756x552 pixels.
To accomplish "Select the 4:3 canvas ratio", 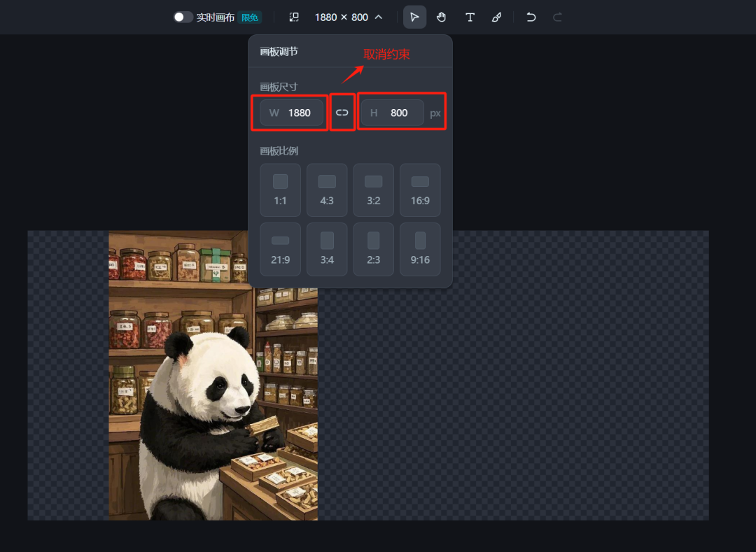I will (327, 190).
